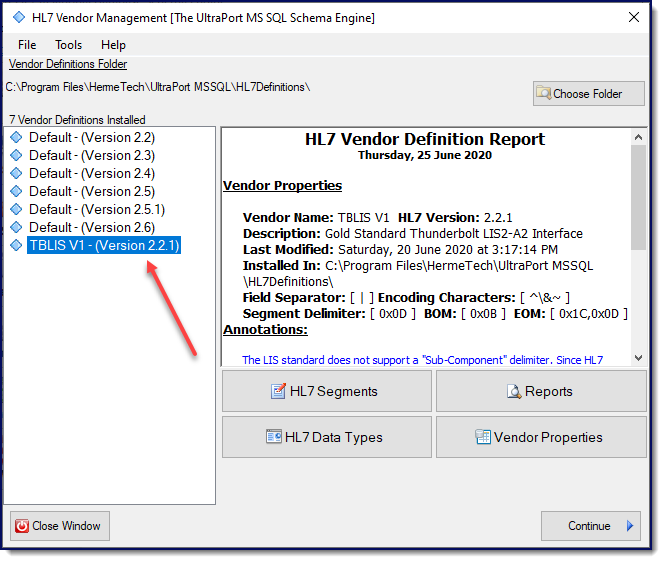
Task: Click the Close Window button
Action: (x=59, y=526)
